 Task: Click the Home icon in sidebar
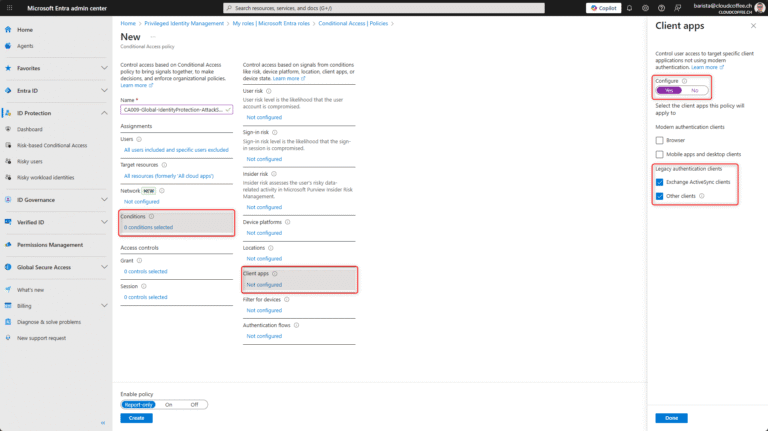[x=9, y=30]
